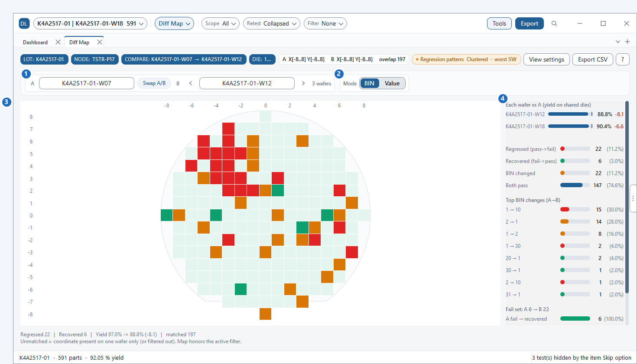
Task: Click wafer B field K4A2517-01-W12
Action: (x=247, y=83)
